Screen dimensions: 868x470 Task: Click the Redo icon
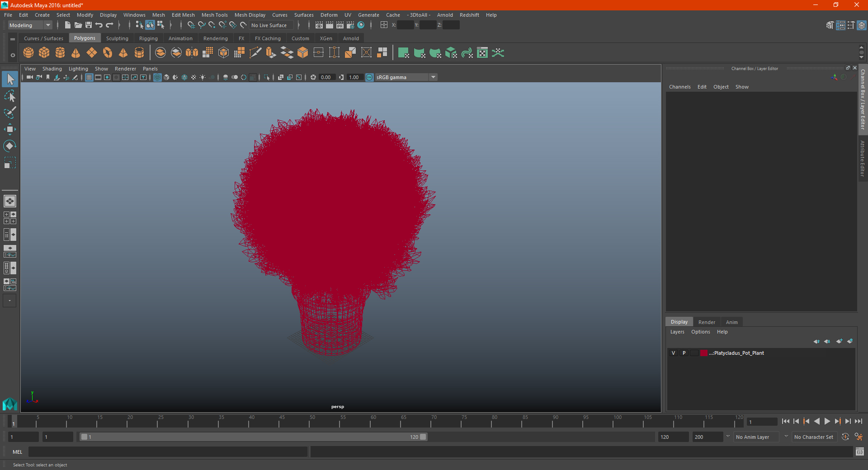[109, 25]
